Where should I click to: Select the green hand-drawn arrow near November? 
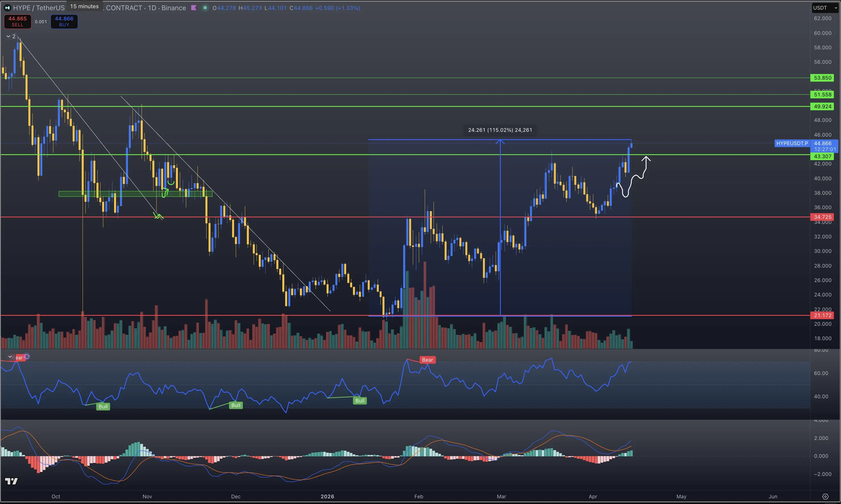[x=165, y=193]
